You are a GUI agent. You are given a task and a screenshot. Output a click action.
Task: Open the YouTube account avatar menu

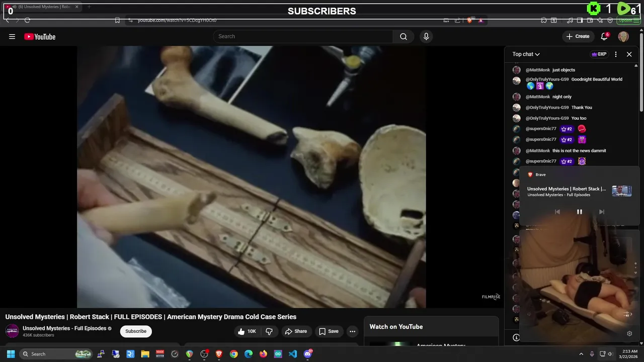point(623,37)
